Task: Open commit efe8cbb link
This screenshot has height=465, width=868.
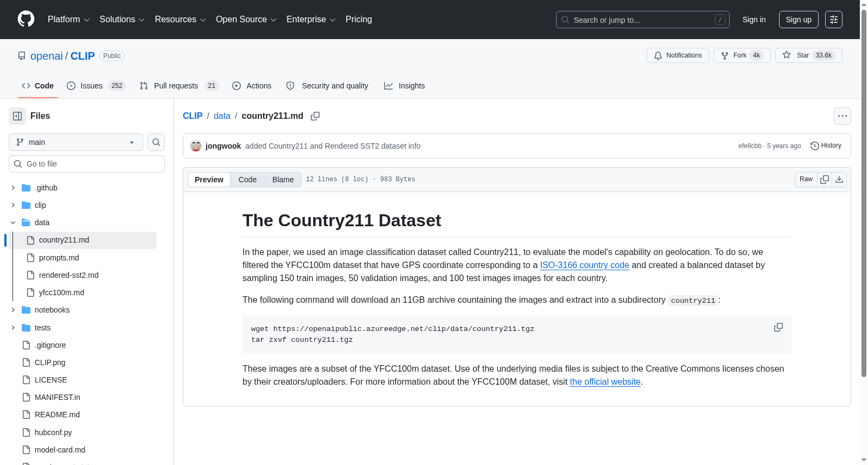Action: 750,146
